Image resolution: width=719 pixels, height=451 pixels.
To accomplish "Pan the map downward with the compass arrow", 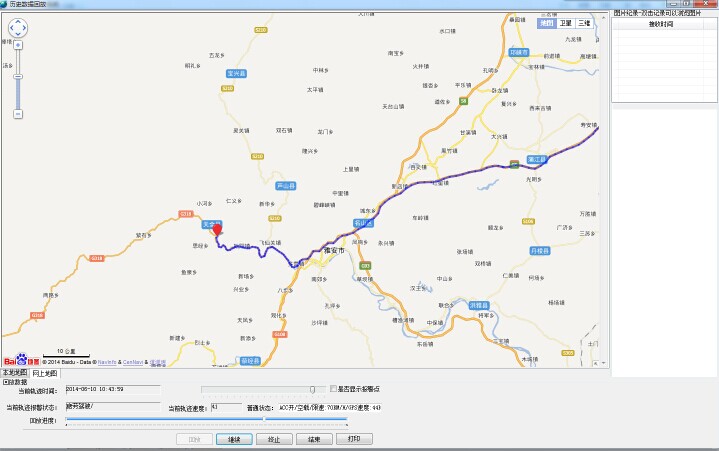I will [18, 34].
